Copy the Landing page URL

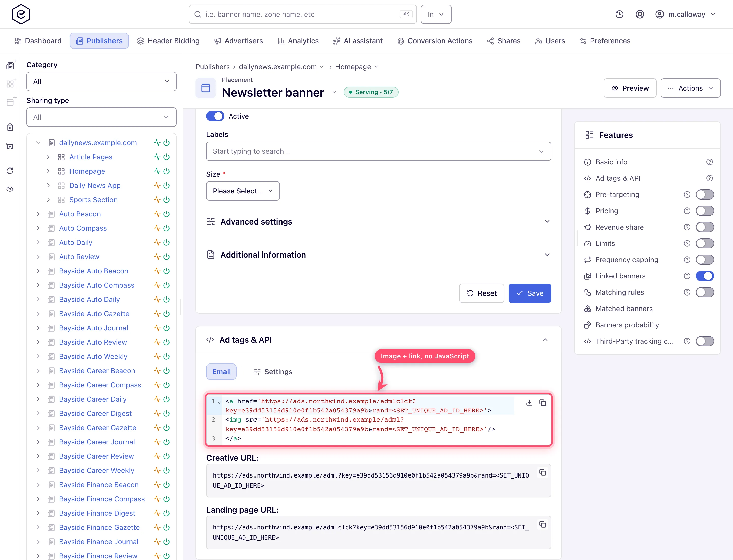pyautogui.click(x=542, y=524)
